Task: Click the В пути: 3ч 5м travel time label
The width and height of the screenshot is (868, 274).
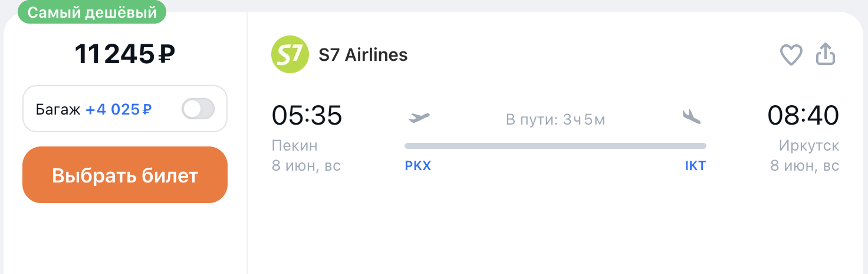Action: point(555,120)
